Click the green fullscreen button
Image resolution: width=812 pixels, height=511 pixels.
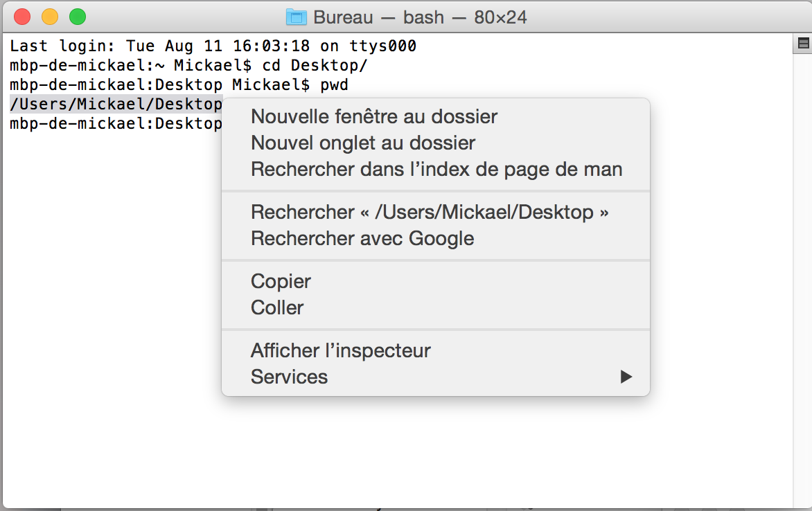(77, 16)
